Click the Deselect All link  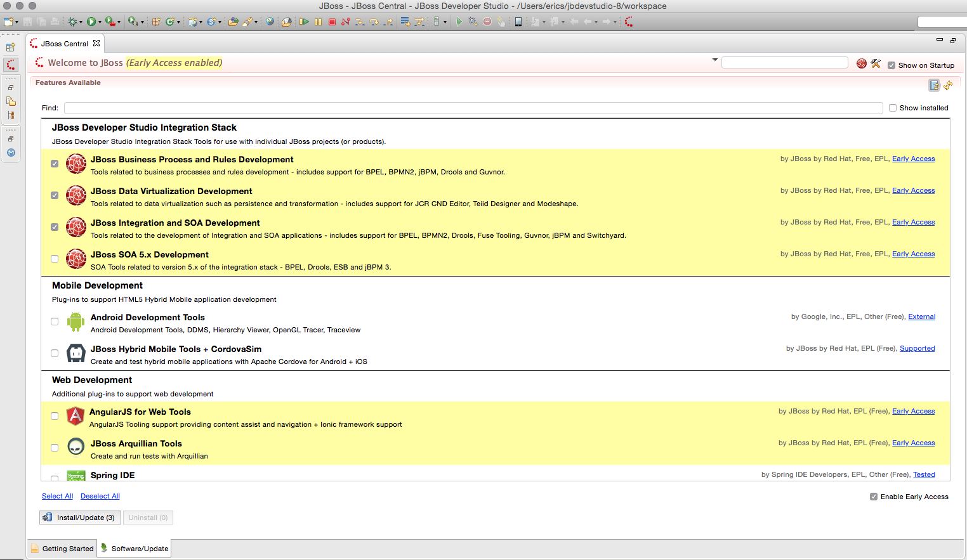tap(100, 496)
